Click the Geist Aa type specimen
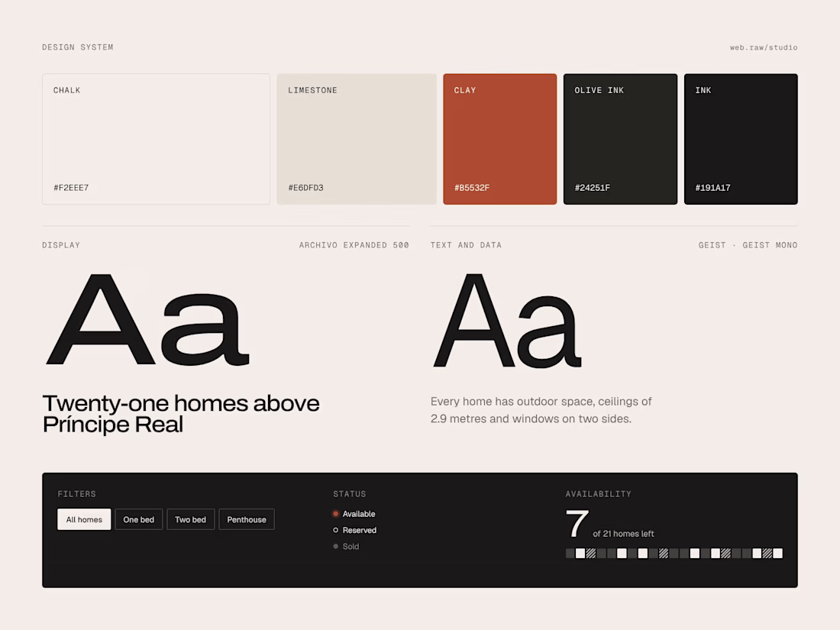Screen dimensions: 840x630 coord(507,321)
